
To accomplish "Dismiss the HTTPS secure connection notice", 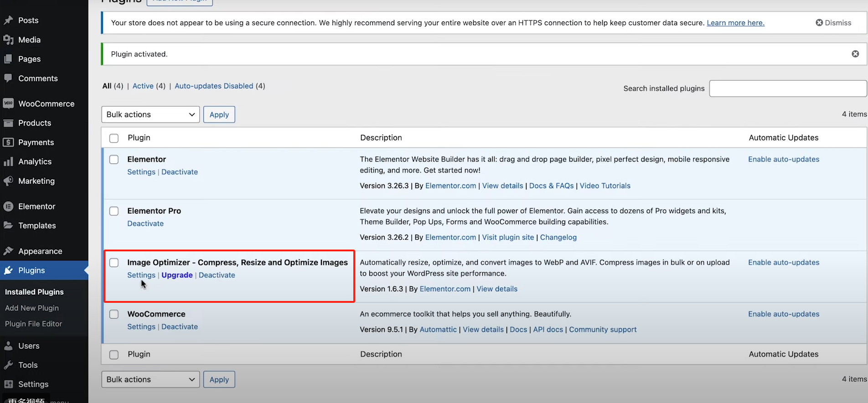I will tap(833, 23).
